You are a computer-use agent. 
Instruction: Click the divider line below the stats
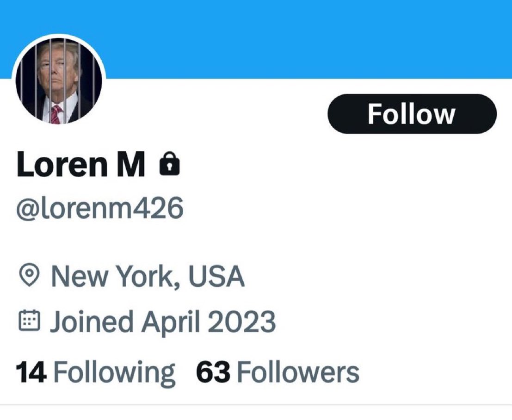(256, 405)
